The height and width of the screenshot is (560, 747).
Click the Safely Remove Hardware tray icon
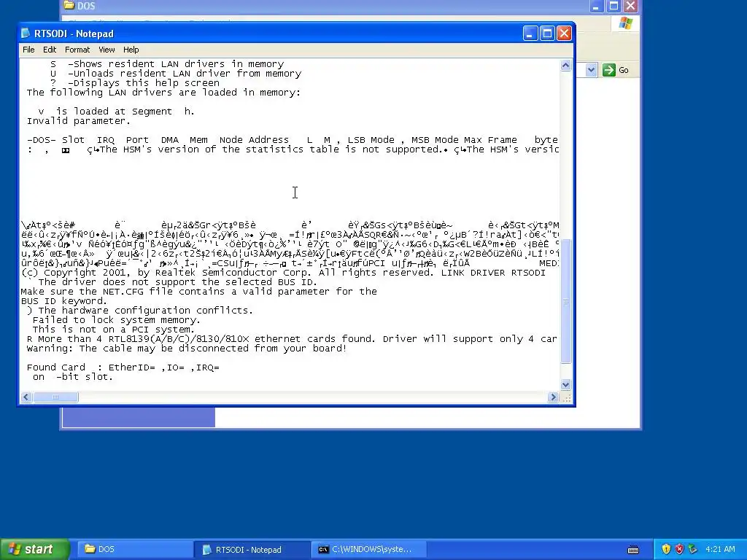693,549
